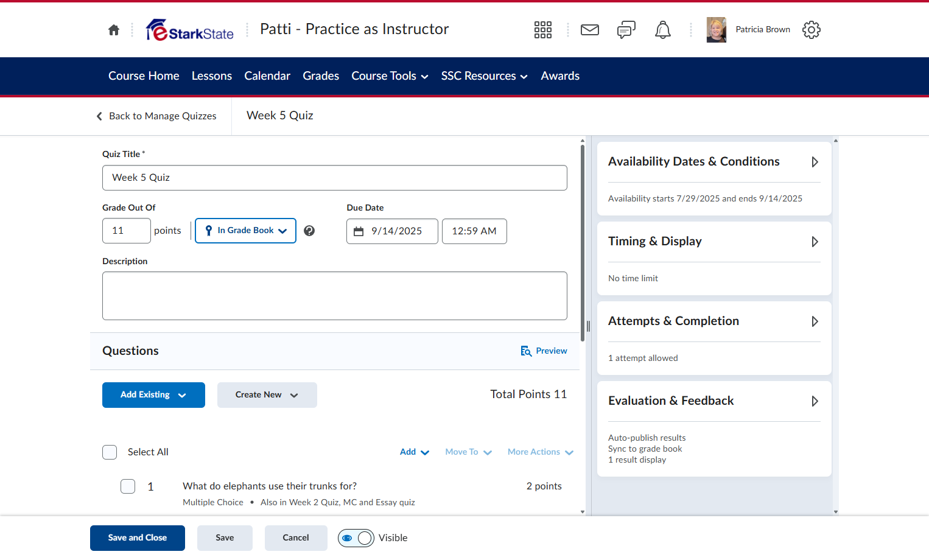Open the message alerts envelope icon
This screenshot has width=929, height=560.
coord(590,30)
